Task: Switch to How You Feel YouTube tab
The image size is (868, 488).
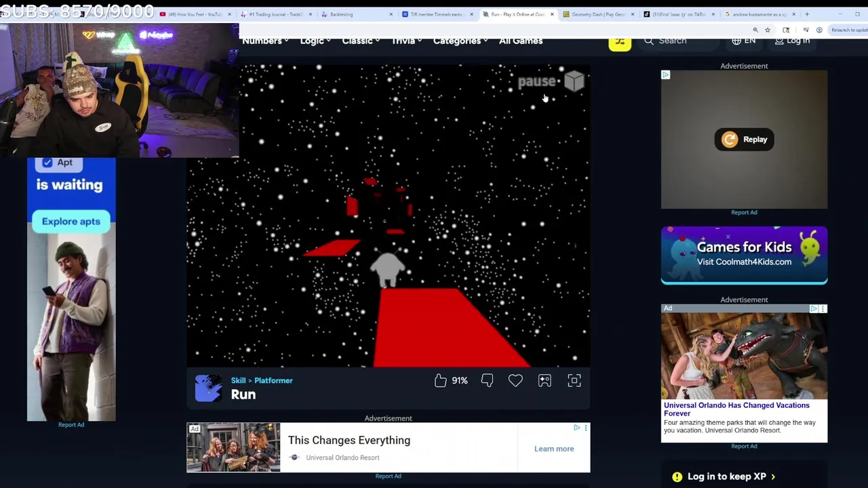Action: [x=195, y=14]
